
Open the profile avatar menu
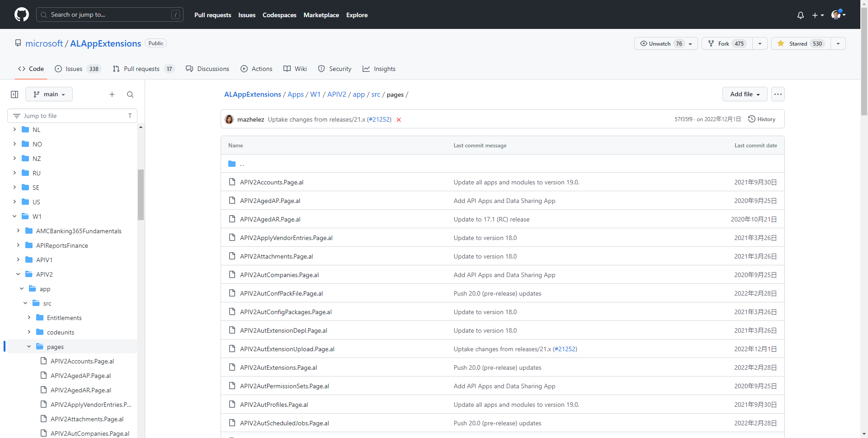click(x=837, y=15)
